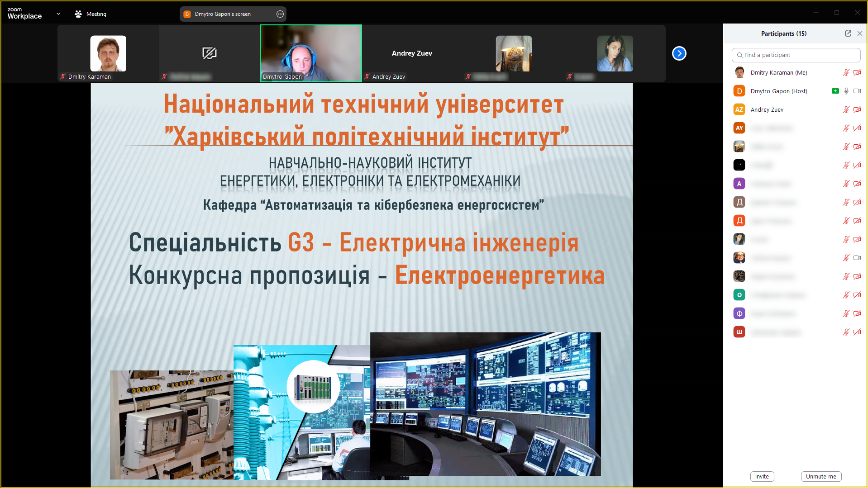The image size is (868, 488).
Task: Toggle the video-off camera in Dmitry Karaman's row
Action: click(x=857, y=72)
